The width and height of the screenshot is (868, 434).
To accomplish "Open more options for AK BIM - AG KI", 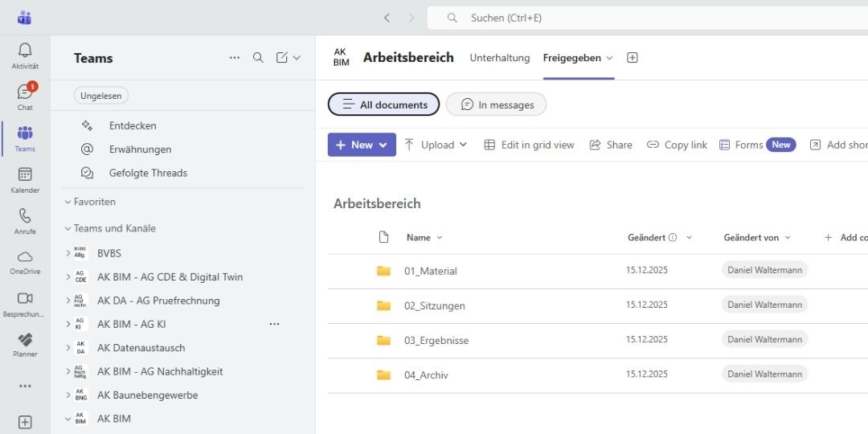I will [274, 324].
